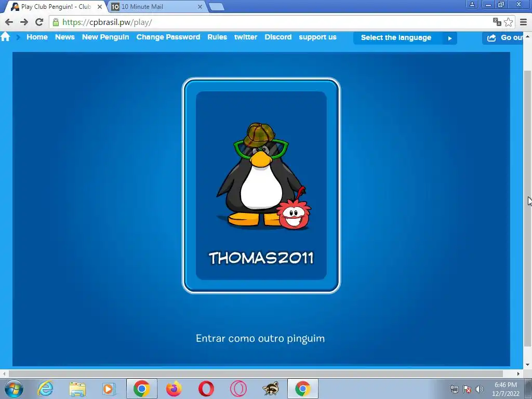Go back using browser back arrow

[x=9, y=22]
